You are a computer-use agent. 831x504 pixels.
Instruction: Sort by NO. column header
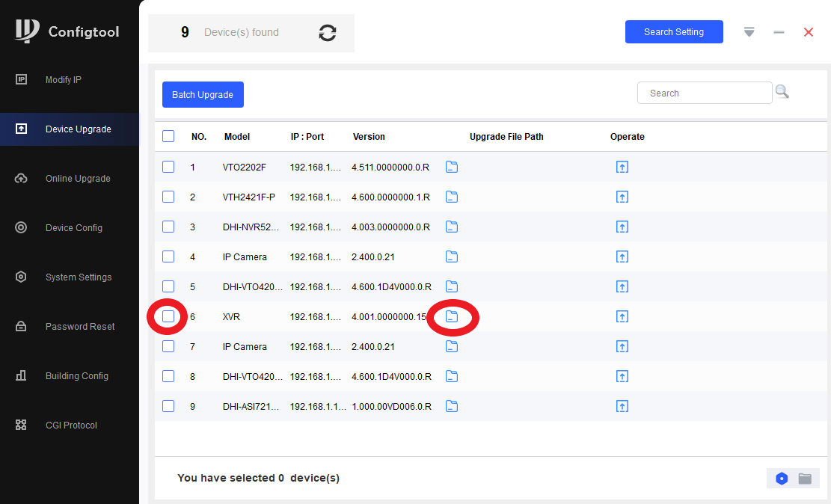199,137
